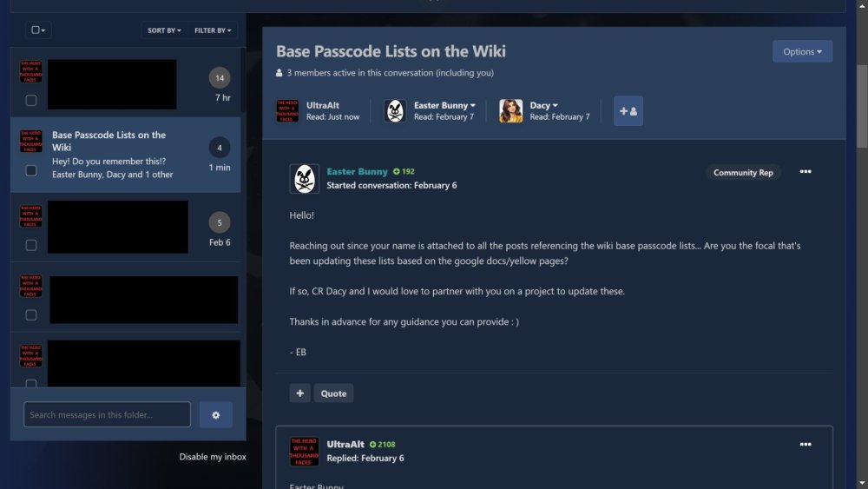Open Easter Bunny post's three-dot menu

pyautogui.click(x=805, y=172)
